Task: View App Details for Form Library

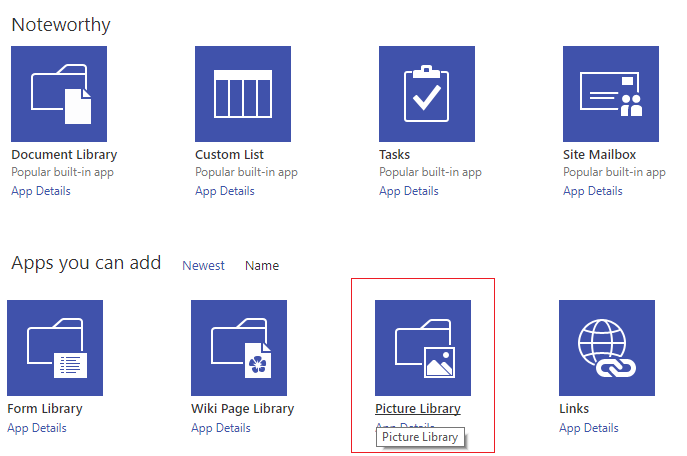Action: [37, 428]
